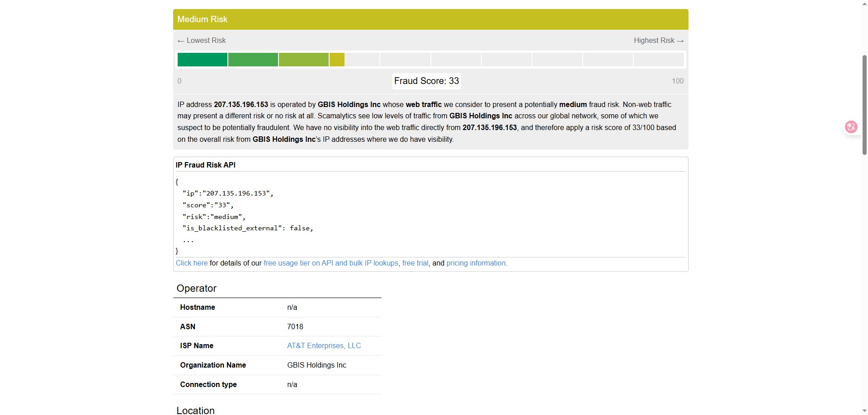Click the IP Fraud Risk API heading
Image resolution: width=868 pixels, height=415 pixels.
coord(206,165)
